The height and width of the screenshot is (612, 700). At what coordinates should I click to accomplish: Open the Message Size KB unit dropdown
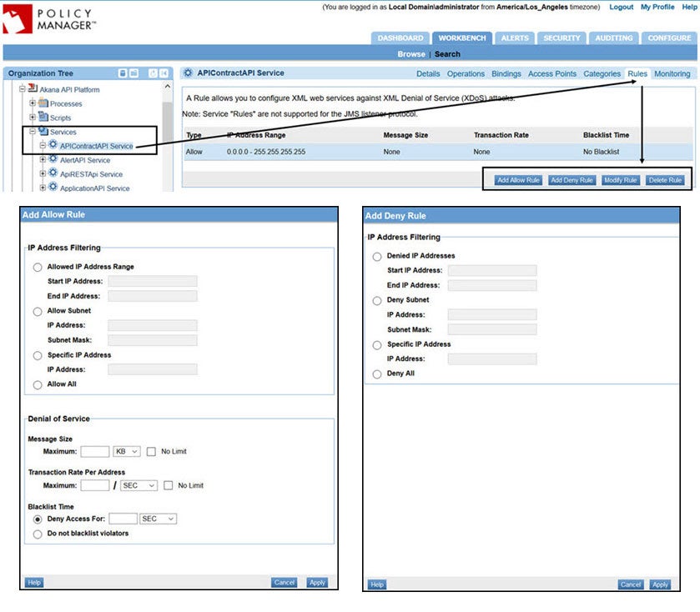(x=127, y=451)
